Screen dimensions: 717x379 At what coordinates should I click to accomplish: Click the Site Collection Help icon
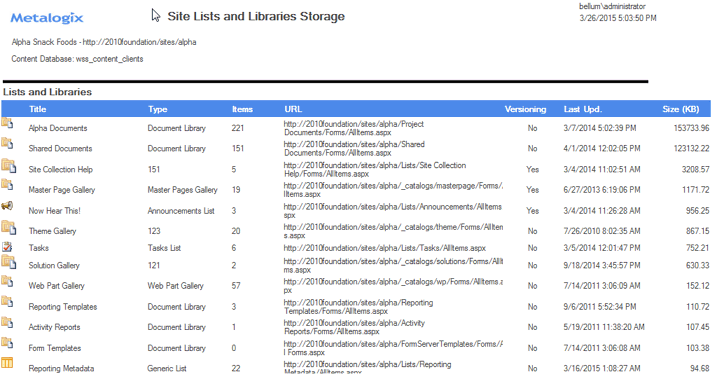8,165
